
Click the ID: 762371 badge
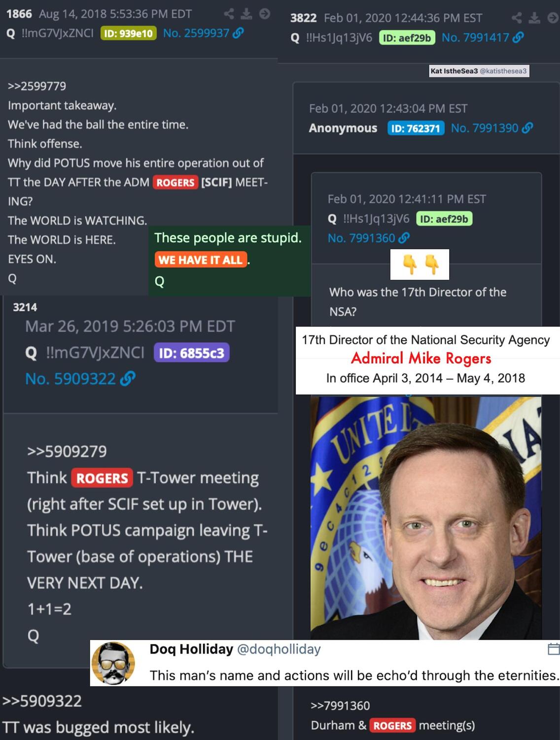point(416,128)
